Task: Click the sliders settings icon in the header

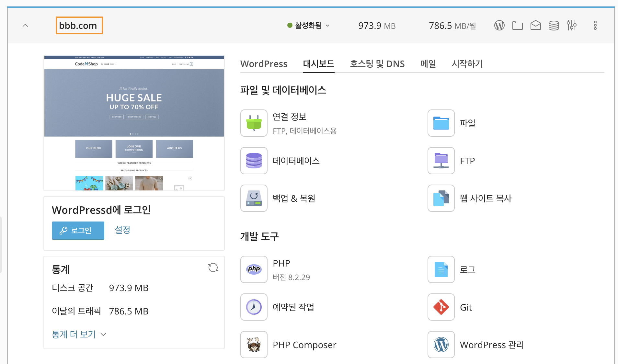Action: 572,25
